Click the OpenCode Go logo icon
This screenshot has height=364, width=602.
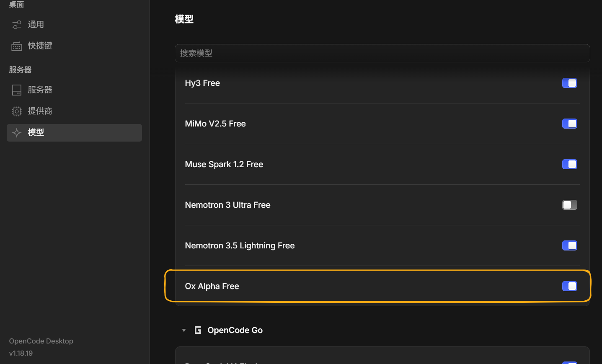[x=198, y=330]
